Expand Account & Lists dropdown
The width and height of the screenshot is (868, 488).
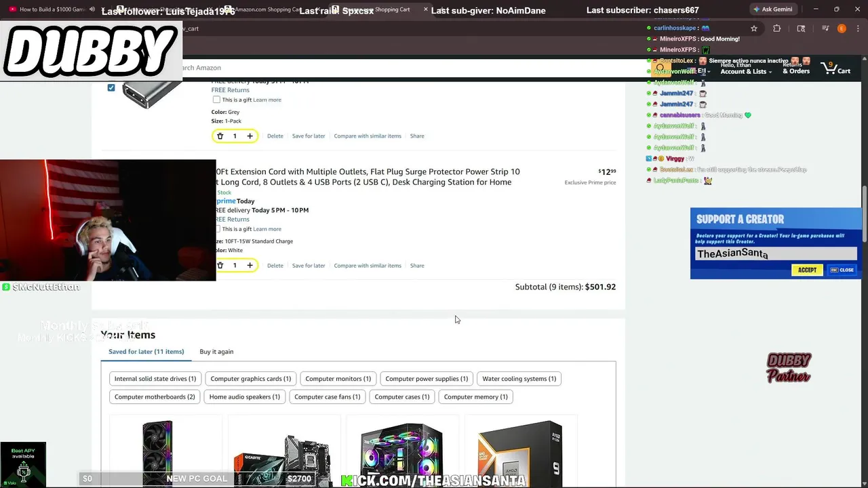click(746, 68)
